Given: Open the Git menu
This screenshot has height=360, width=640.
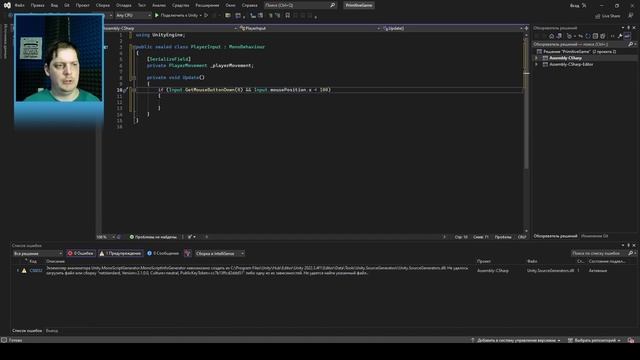Looking at the screenshot, I should click(x=67, y=5).
